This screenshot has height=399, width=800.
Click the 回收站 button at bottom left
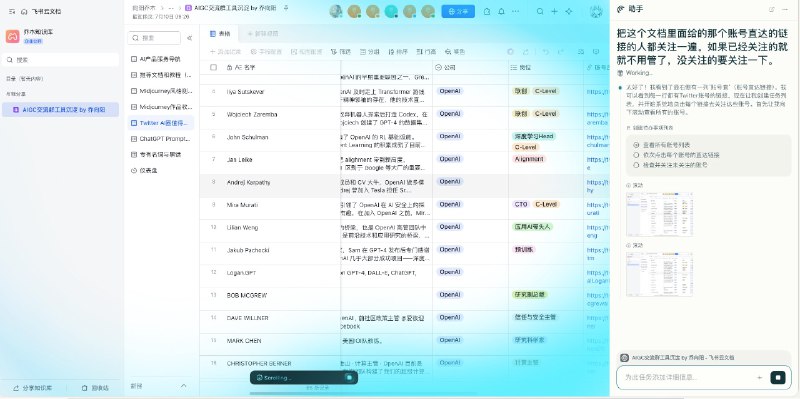click(x=95, y=388)
